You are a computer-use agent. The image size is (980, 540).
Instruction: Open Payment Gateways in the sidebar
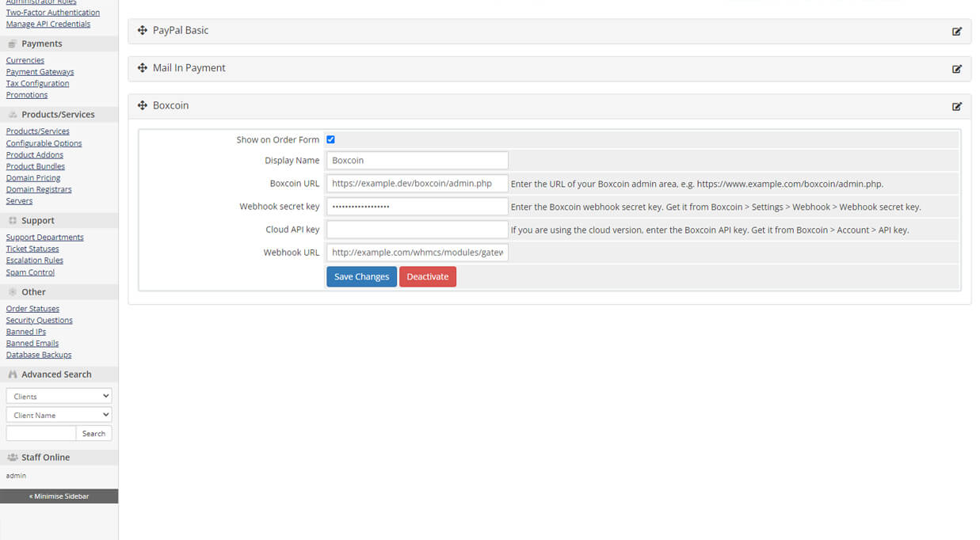coord(40,72)
